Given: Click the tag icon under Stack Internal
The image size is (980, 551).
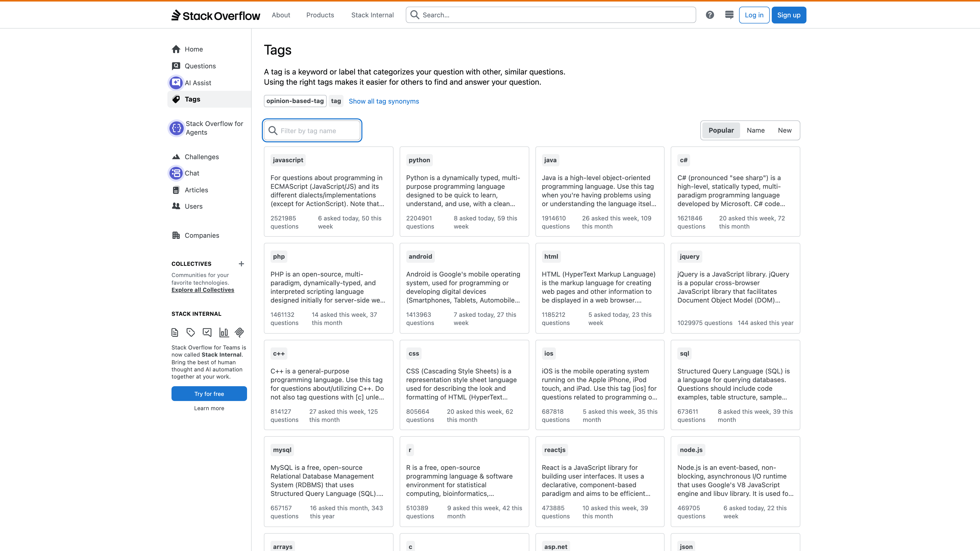Looking at the screenshot, I should (191, 333).
